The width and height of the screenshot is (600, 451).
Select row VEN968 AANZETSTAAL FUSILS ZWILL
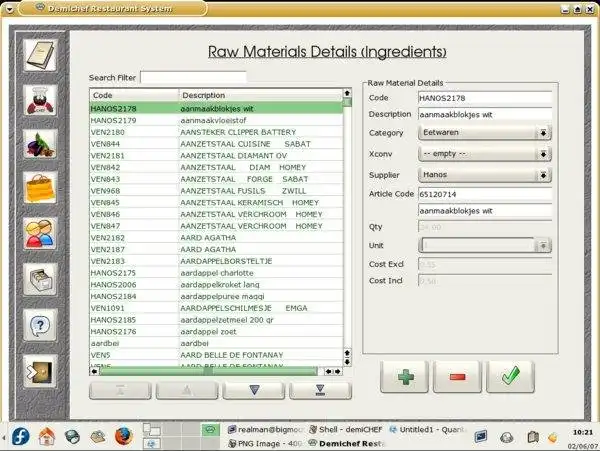point(216,191)
